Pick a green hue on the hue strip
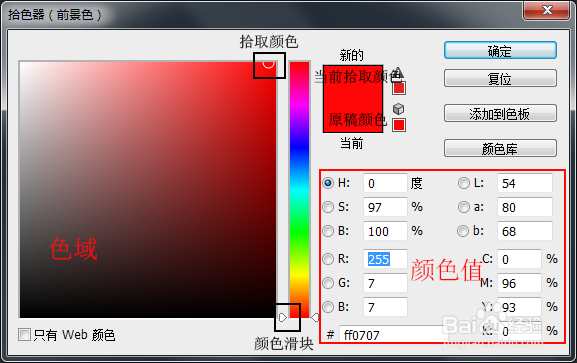577x363 pixels. coord(300,232)
